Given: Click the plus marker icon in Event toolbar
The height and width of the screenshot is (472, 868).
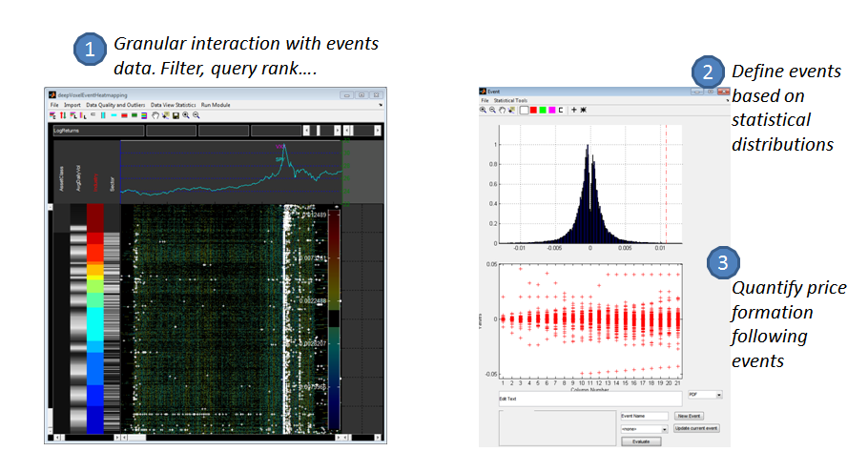Looking at the screenshot, I should point(574,110).
